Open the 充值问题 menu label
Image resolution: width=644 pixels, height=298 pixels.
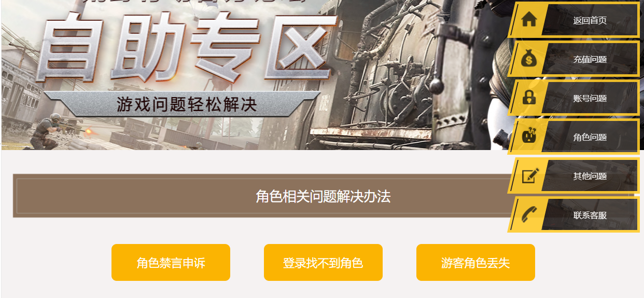(x=590, y=60)
